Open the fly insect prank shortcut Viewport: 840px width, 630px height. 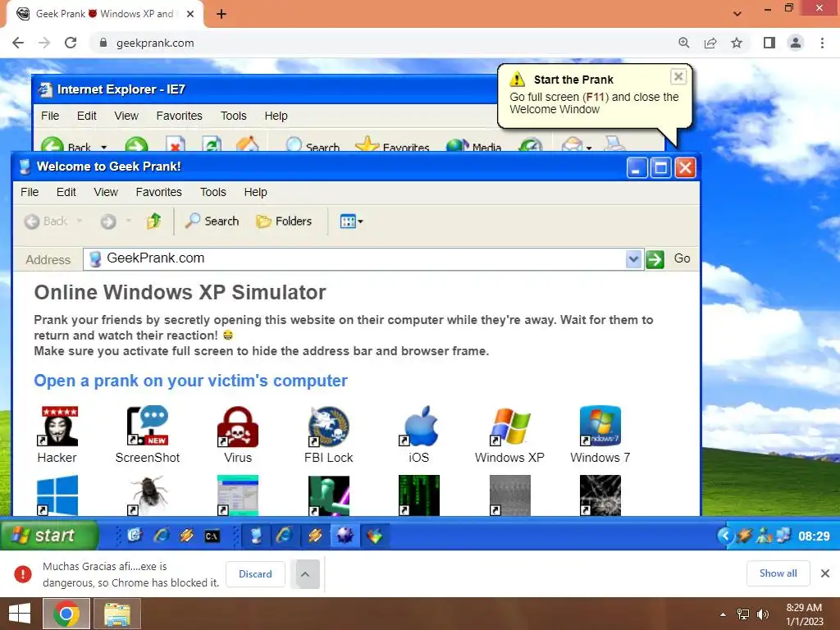tap(148, 495)
